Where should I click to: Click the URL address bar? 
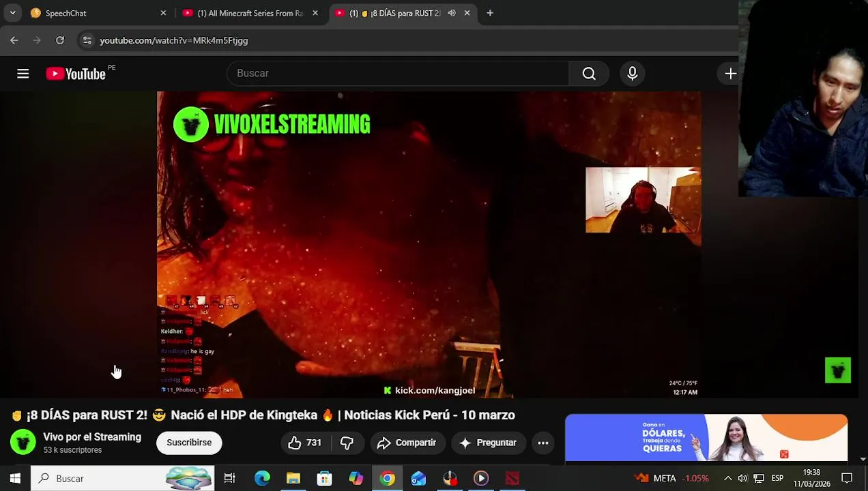tap(409, 40)
